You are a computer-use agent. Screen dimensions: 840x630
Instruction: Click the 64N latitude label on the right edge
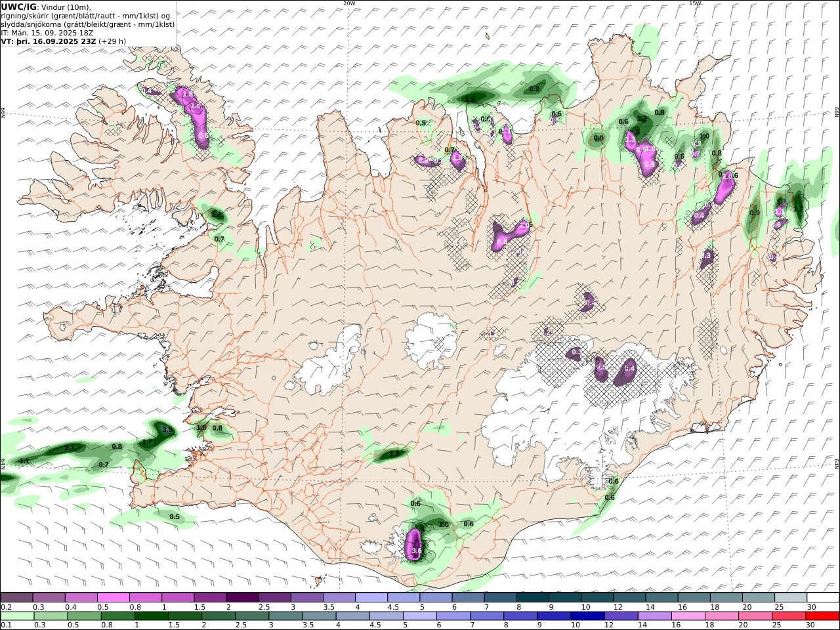tap(837, 463)
